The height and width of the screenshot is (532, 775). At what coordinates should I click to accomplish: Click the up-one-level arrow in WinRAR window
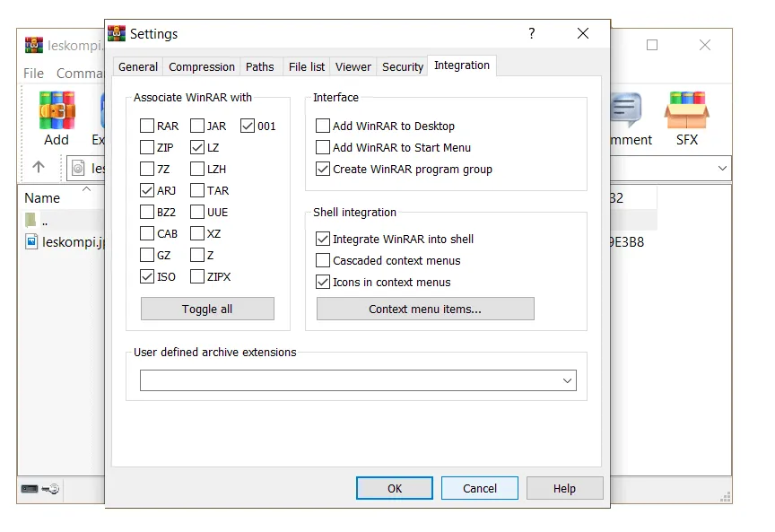[39, 167]
